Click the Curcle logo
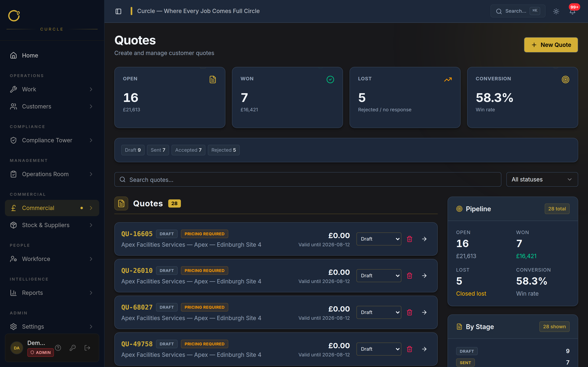 click(14, 16)
